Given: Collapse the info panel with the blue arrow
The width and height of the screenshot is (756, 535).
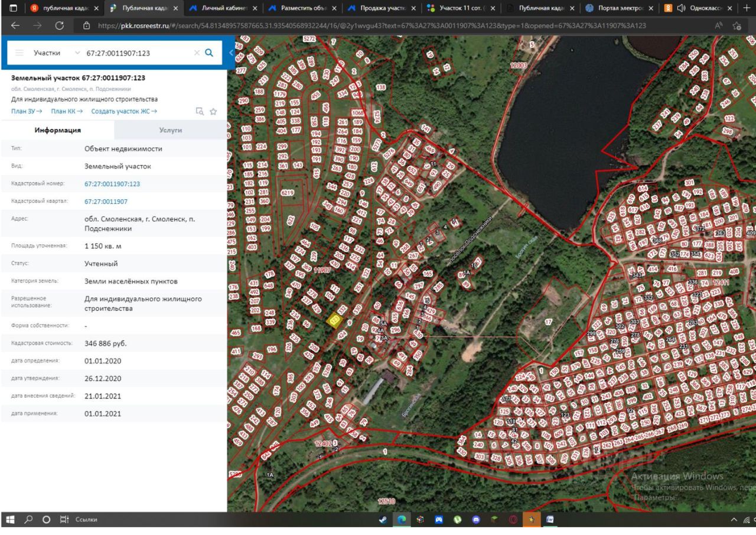Looking at the screenshot, I should tap(231, 53).
